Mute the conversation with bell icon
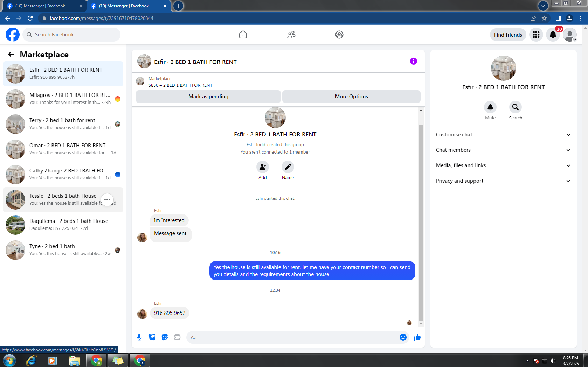The image size is (588, 367). point(490,107)
